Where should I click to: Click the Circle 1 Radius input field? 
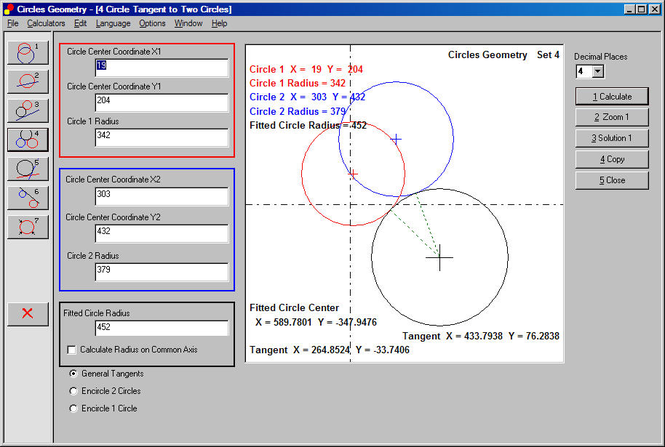click(162, 137)
